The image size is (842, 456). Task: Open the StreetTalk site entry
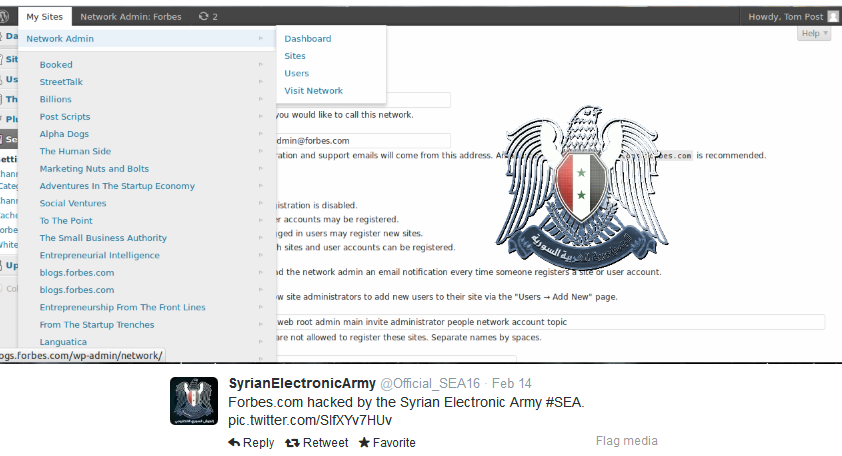(x=61, y=82)
